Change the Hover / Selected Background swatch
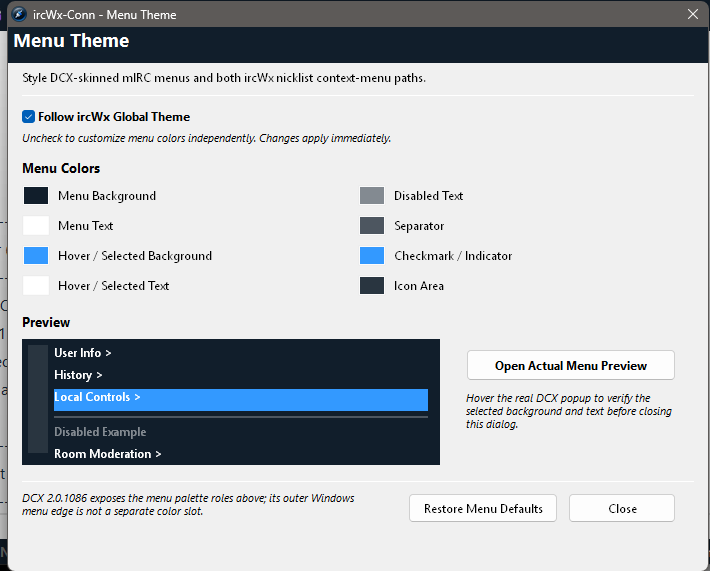This screenshot has height=571, width=710. tap(36, 255)
